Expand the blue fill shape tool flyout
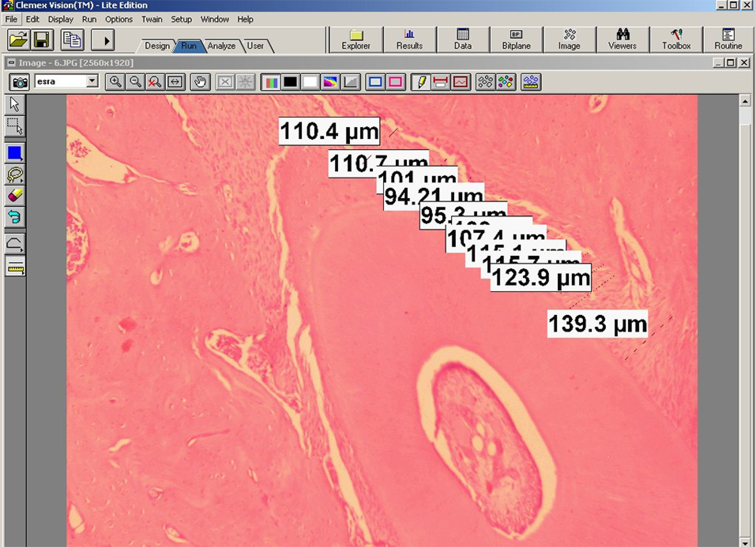The width and height of the screenshot is (756, 547). pos(21,159)
